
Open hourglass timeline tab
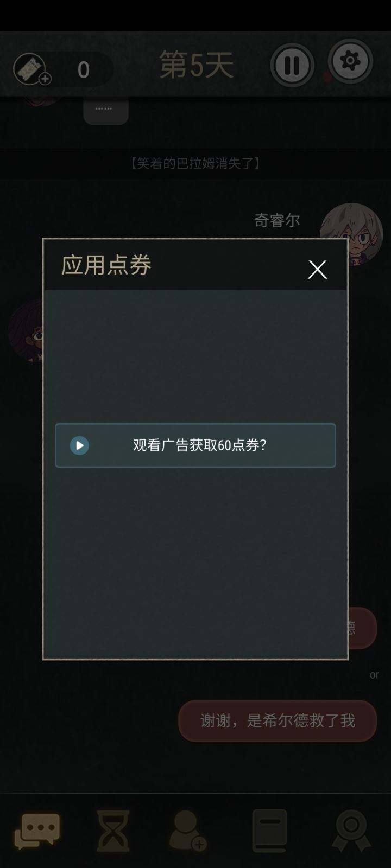click(113, 831)
